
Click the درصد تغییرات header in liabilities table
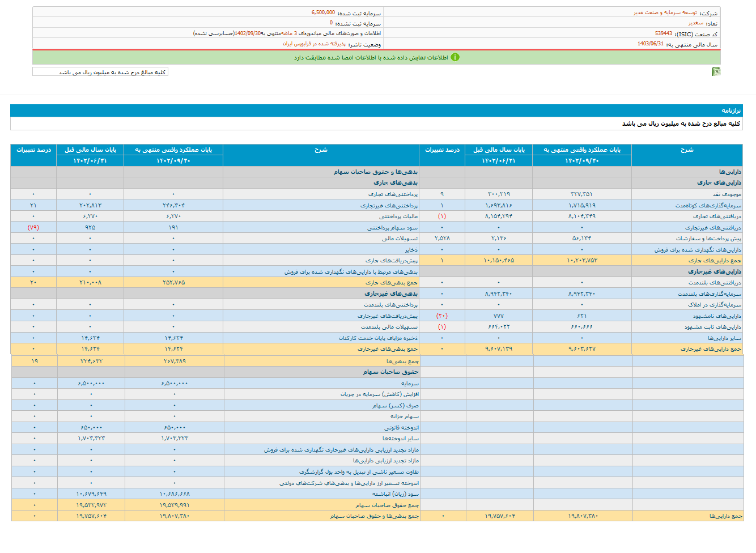coord(33,150)
